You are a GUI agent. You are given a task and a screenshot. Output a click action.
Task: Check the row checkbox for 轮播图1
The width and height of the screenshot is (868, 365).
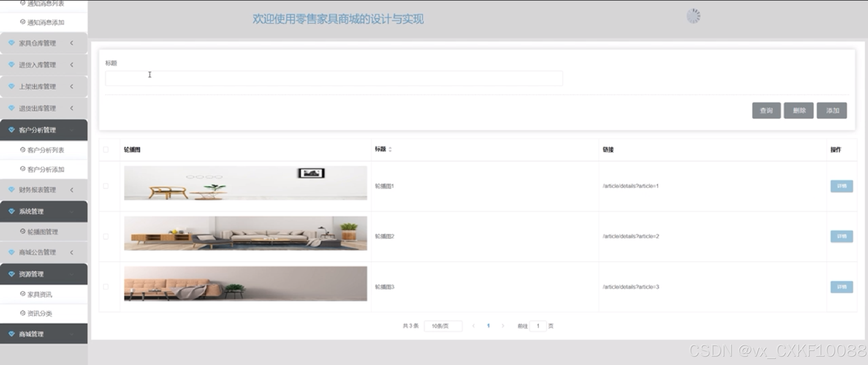pos(106,186)
